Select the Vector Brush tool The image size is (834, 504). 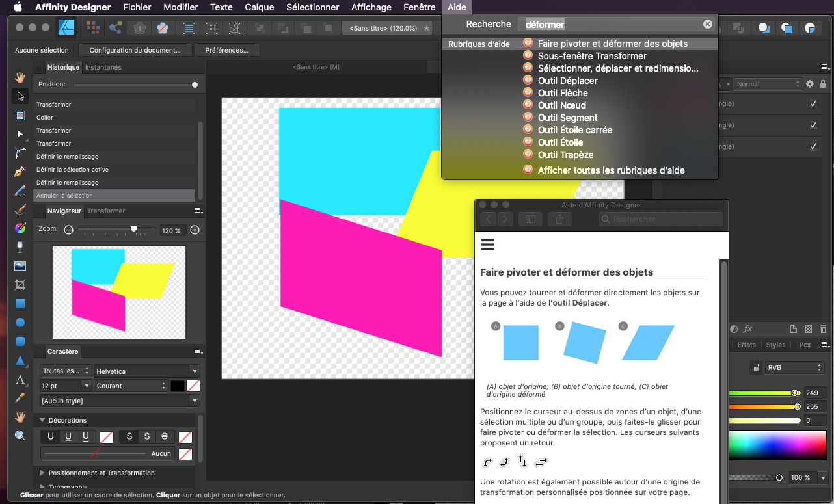pyautogui.click(x=20, y=209)
